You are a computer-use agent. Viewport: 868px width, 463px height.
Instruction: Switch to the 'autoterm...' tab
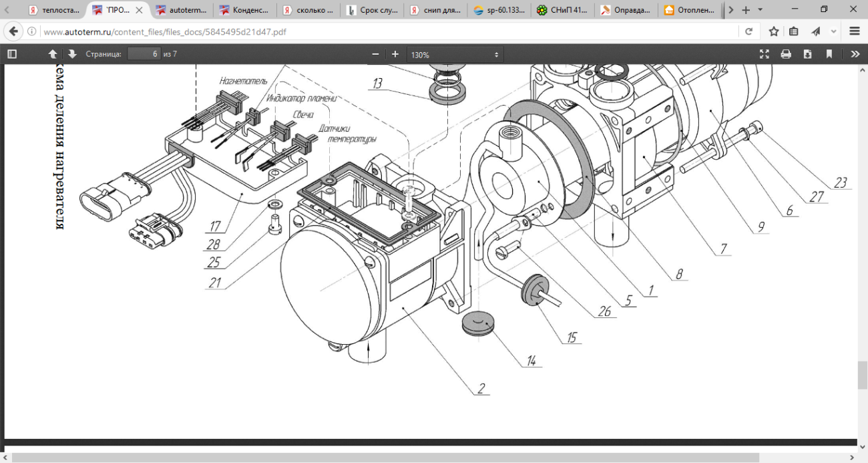pos(182,10)
